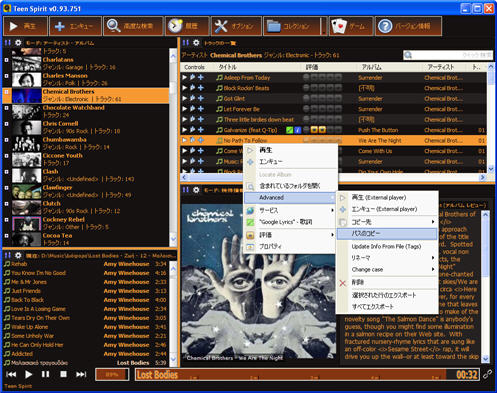Open the Change case submenu
497x393 pixels.
tap(387, 269)
